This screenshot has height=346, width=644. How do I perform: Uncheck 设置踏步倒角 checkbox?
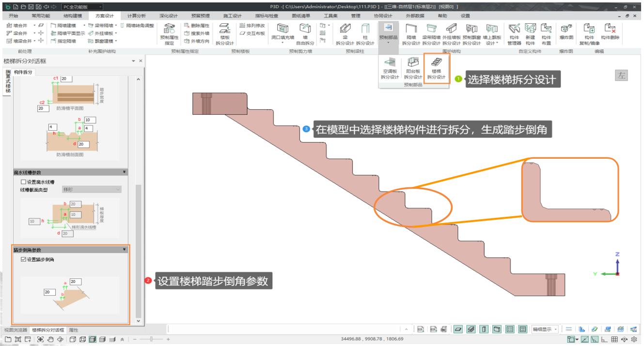[23, 259]
